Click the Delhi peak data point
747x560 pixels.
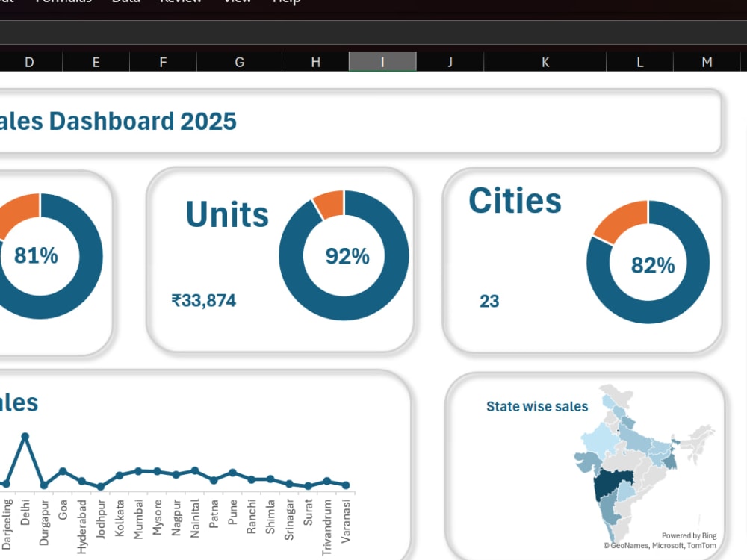pos(25,436)
